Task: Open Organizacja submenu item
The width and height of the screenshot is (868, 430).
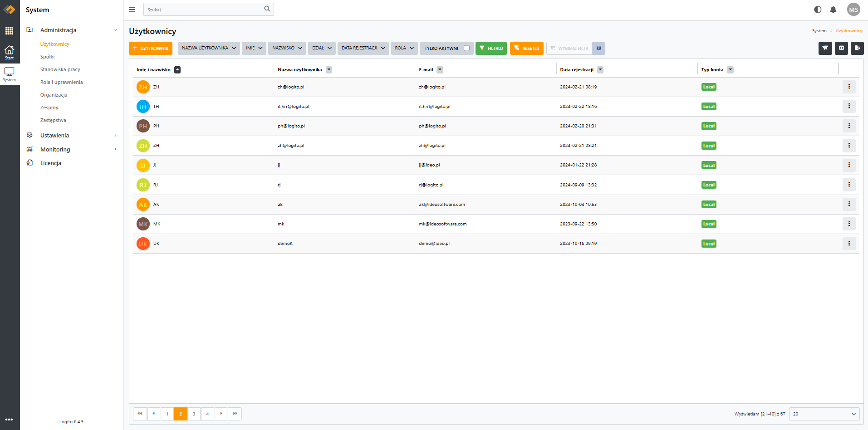Action: click(54, 95)
